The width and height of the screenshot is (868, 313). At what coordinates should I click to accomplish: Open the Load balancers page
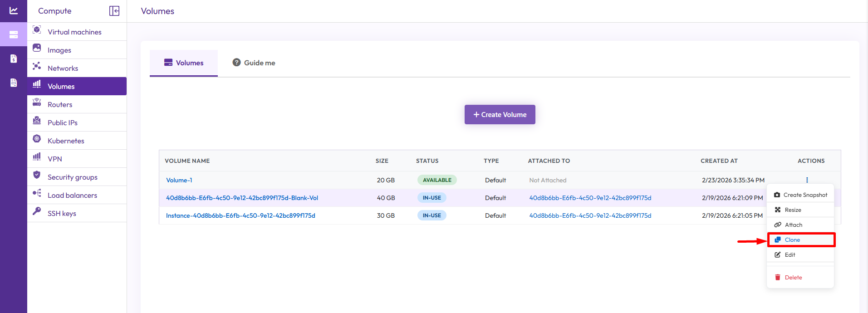coord(72,195)
